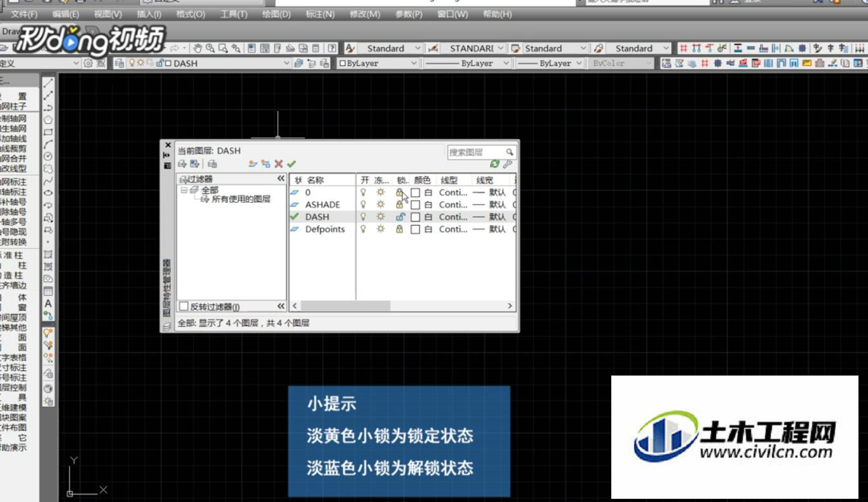Image resolution: width=868 pixels, height=502 pixels.
Task: Click the workspace settings gear icon
Action: coord(88,63)
